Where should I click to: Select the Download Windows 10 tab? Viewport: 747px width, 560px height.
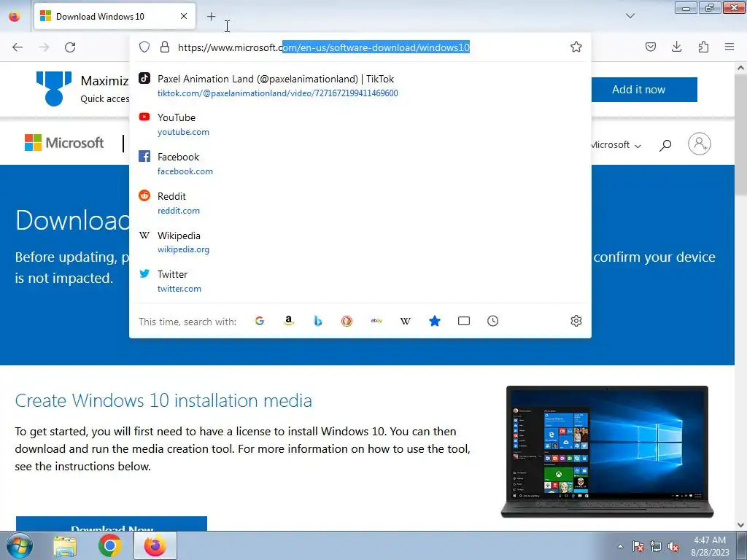pyautogui.click(x=115, y=17)
